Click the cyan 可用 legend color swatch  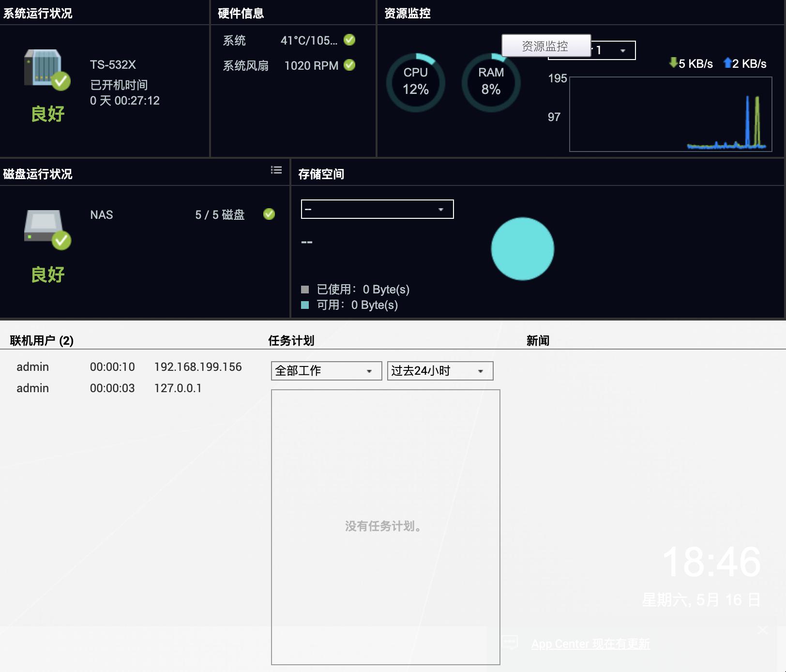coord(305,305)
